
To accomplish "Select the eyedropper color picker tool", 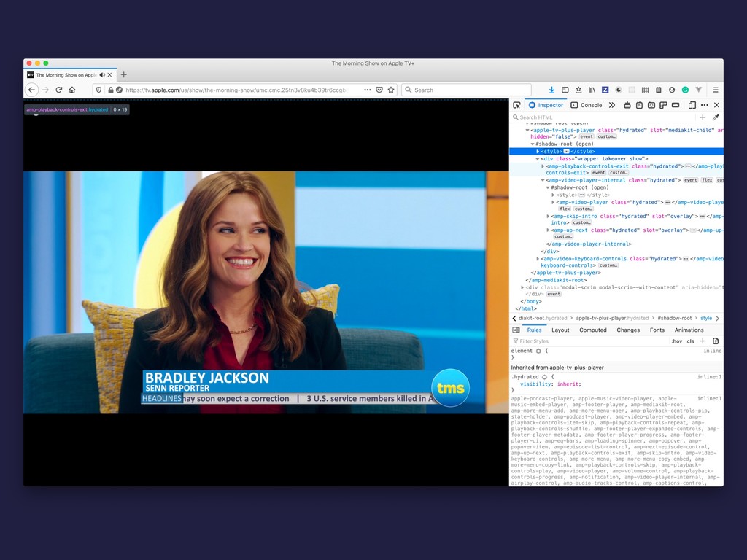I will click(715, 117).
